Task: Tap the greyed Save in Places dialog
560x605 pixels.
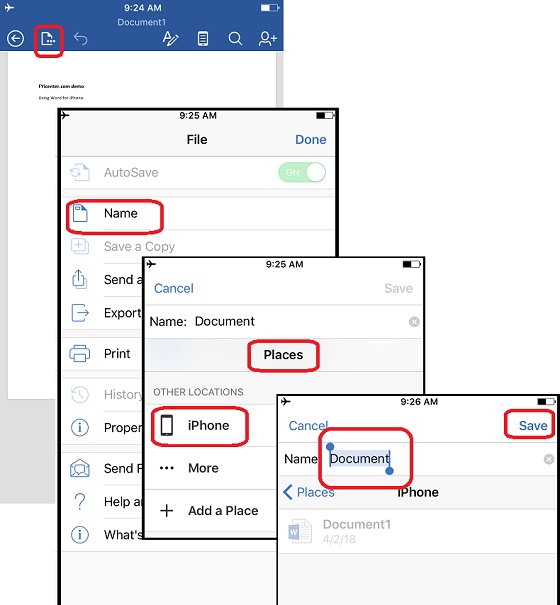Action: tap(398, 289)
